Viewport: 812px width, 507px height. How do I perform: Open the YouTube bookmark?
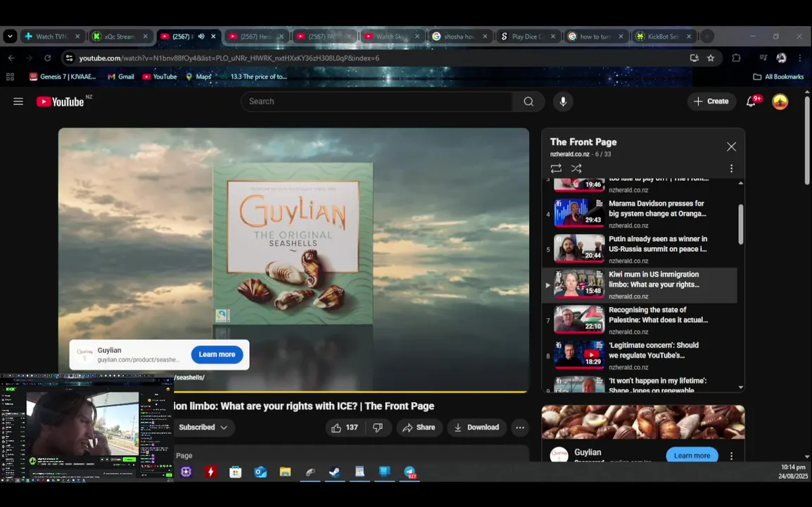point(160,77)
